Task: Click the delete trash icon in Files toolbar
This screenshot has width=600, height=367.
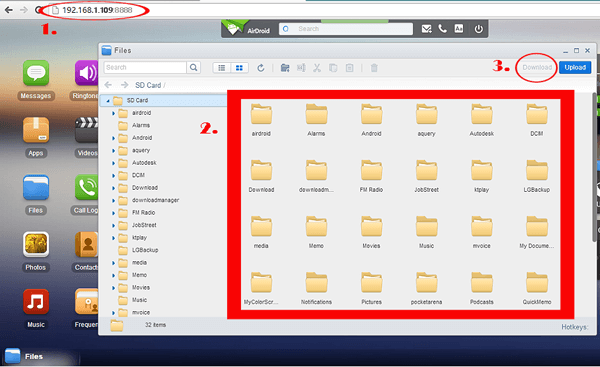Action: tap(374, 68)
